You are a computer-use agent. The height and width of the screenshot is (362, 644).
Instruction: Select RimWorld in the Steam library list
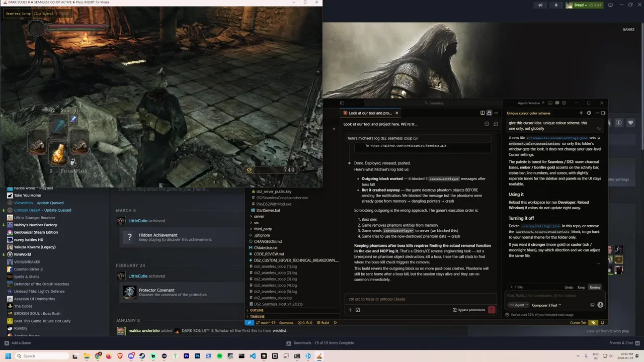(x=23, y=254)
